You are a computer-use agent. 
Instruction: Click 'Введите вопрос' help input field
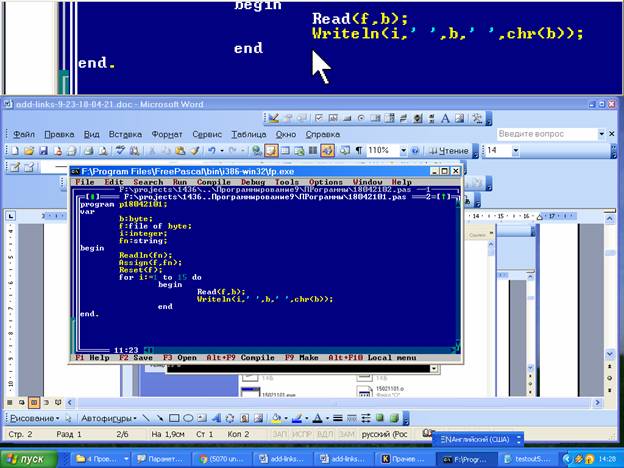(x=547, y=134)
